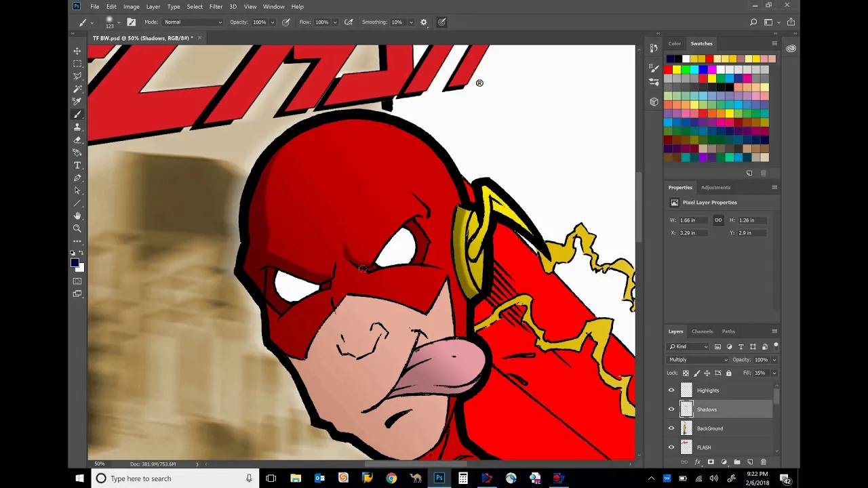Screen dimensions: 868x488
Task: Open Google Chrome from the taskbar
Action: pos(391,479)
